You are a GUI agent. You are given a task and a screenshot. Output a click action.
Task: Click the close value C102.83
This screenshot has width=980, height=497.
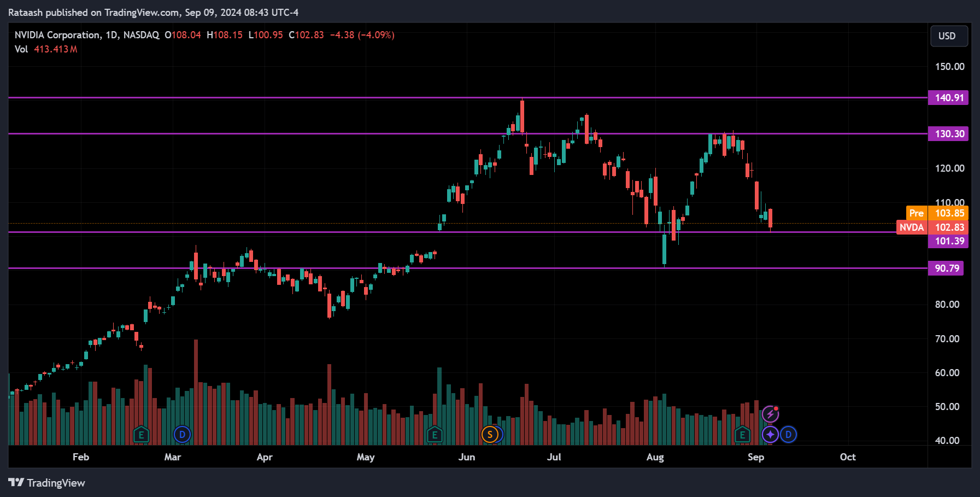pos(306,35)
